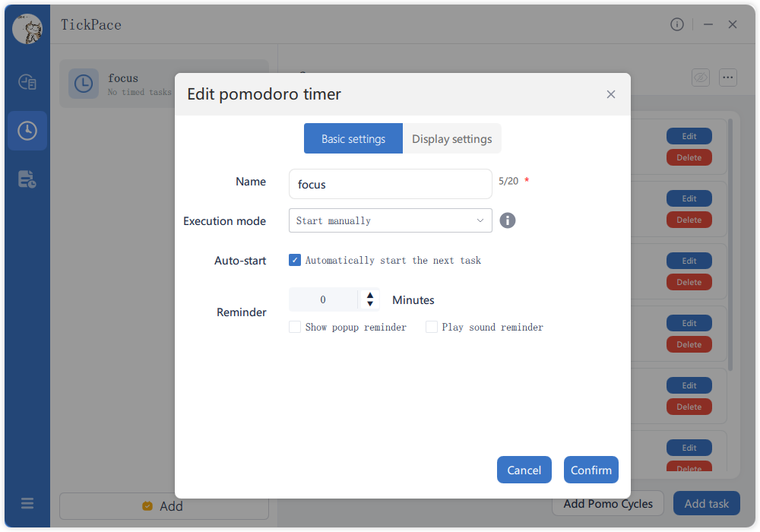Uncheck Automatically start the next task
The height and width of the screenshot is (532, 760).
(295, 260)
